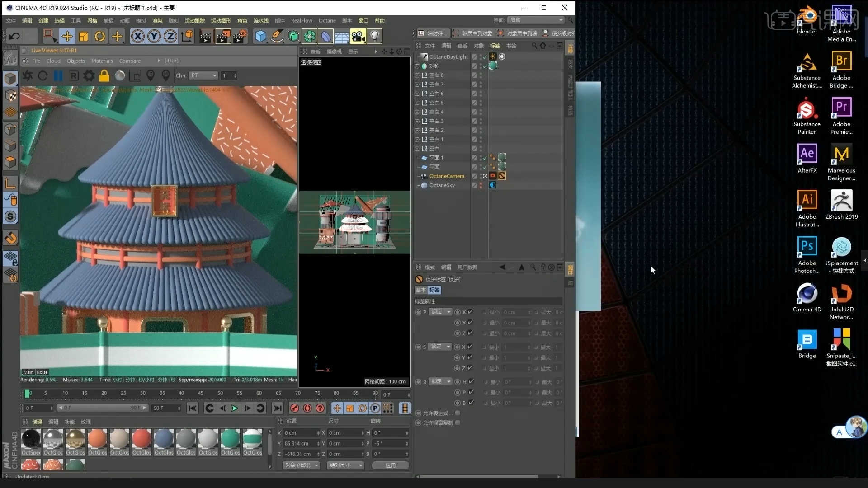Open the 对象 (相对) coordinate dropdown

[302, 465]
